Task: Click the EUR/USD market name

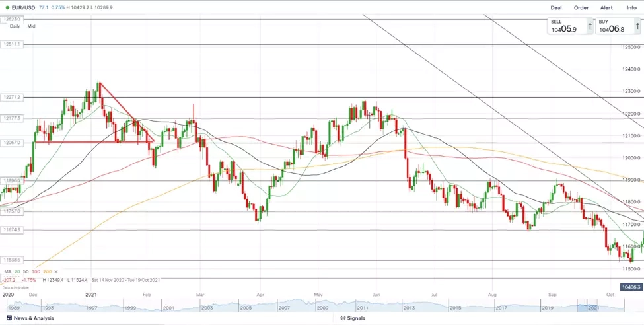Action: point(23,7)
